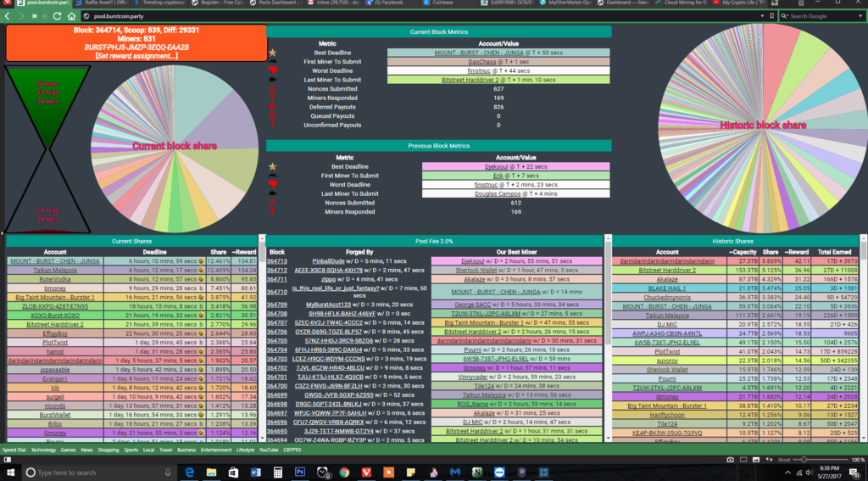Open Chrome from the Windows taskbar
This screenshot has height=481, width=868.
tap(344, 472)
